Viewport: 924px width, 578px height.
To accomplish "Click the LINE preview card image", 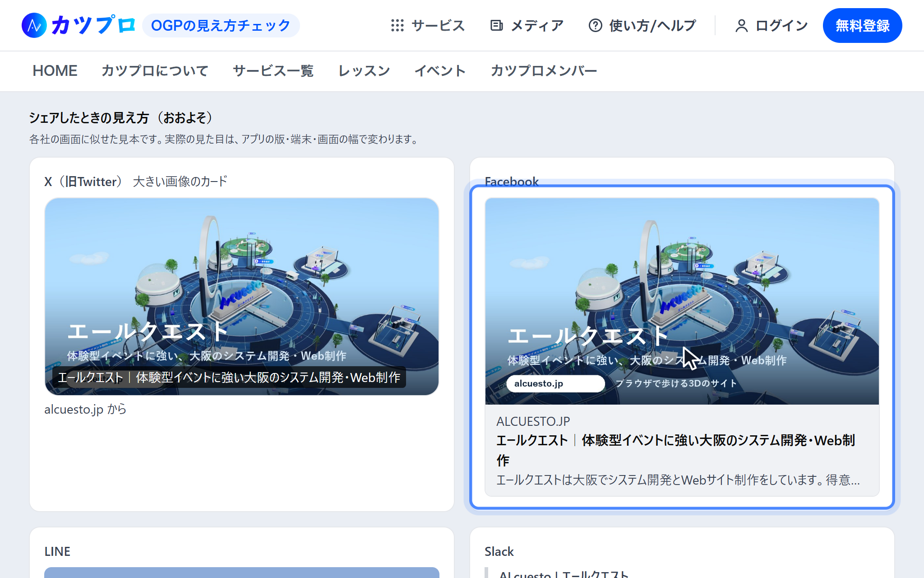I will click(242, 573).
